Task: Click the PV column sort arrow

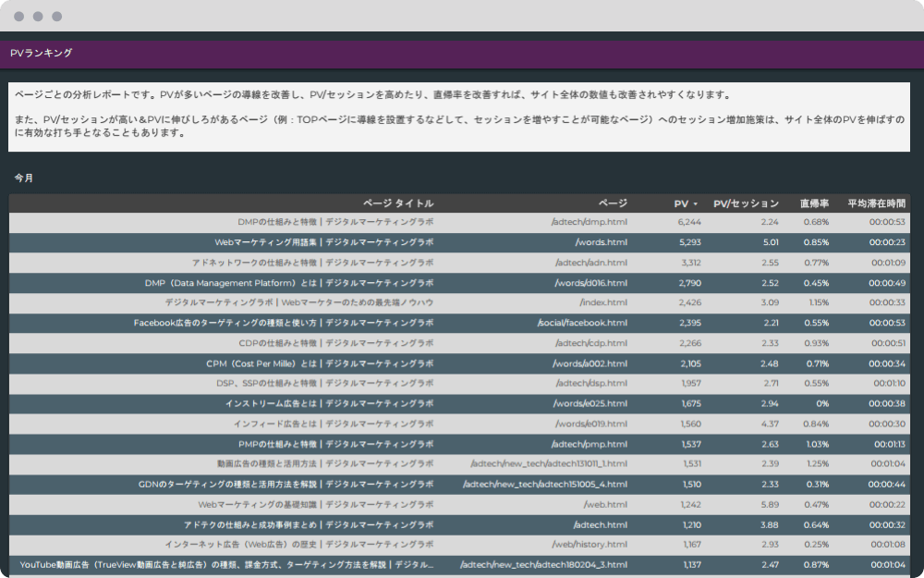Action: 695,204
